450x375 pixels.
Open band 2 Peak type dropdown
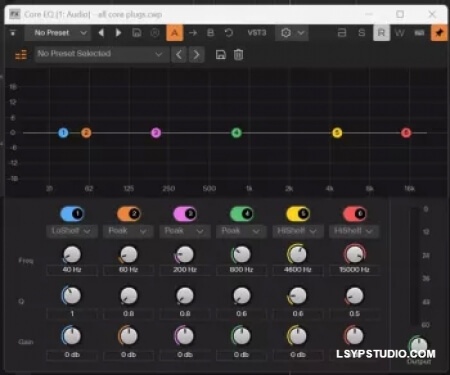point(128,231)
